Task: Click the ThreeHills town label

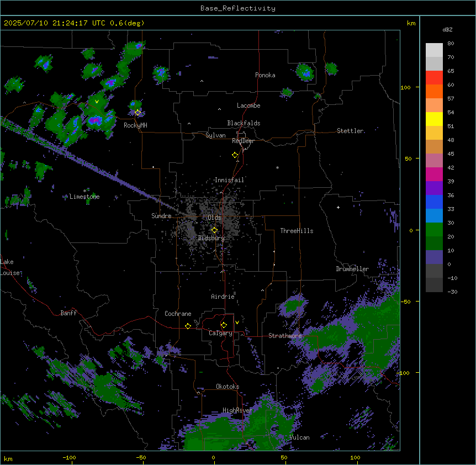Action: [297, 231]
